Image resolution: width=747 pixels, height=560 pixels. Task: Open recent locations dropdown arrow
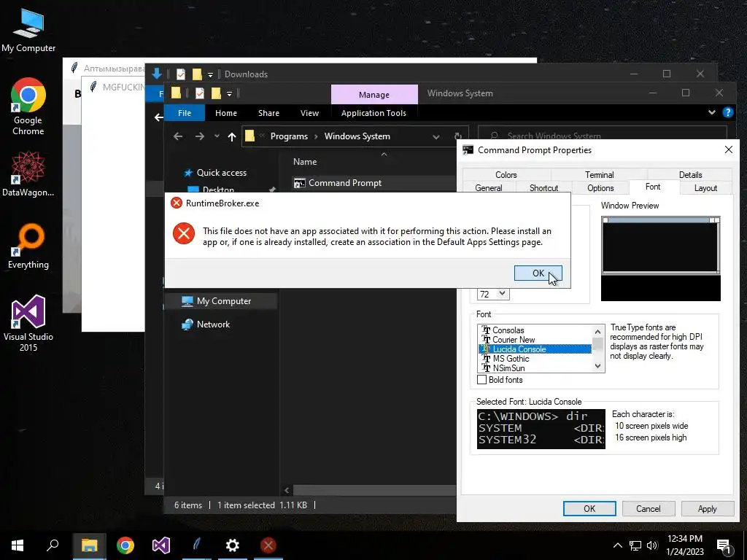tap(217, 136)
